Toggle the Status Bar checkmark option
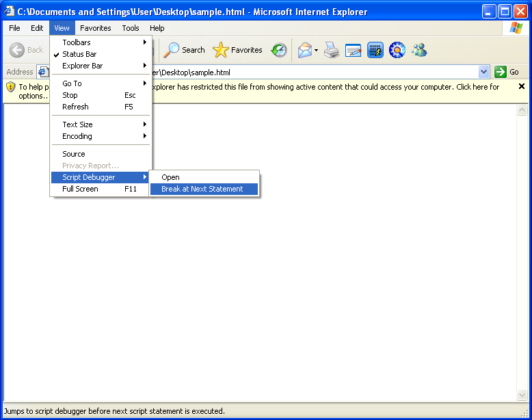Viewport: 532px width, 420px height. click(79, 54)
